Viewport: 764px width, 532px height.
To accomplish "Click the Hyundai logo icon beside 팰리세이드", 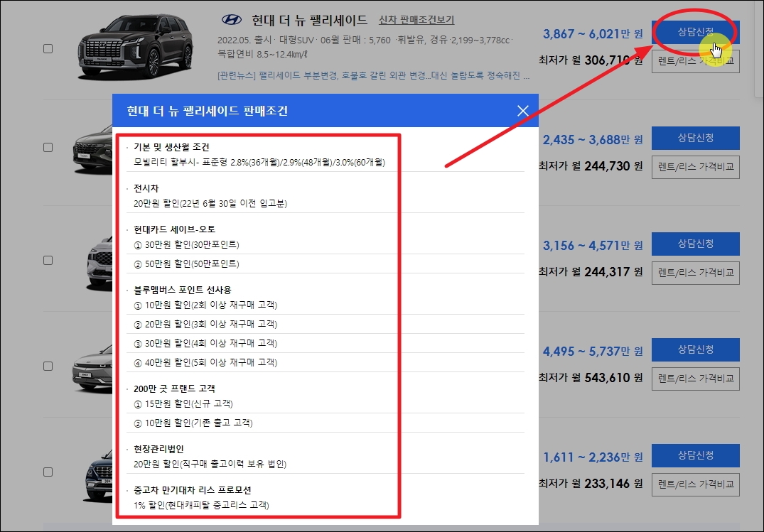I will coord(232,19).
